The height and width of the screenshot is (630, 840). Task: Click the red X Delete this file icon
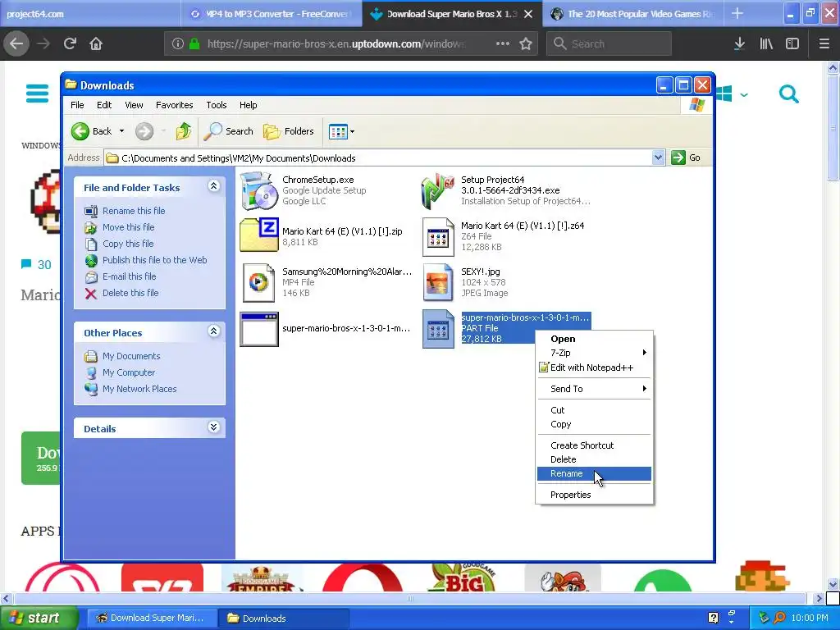click(91, 294)
